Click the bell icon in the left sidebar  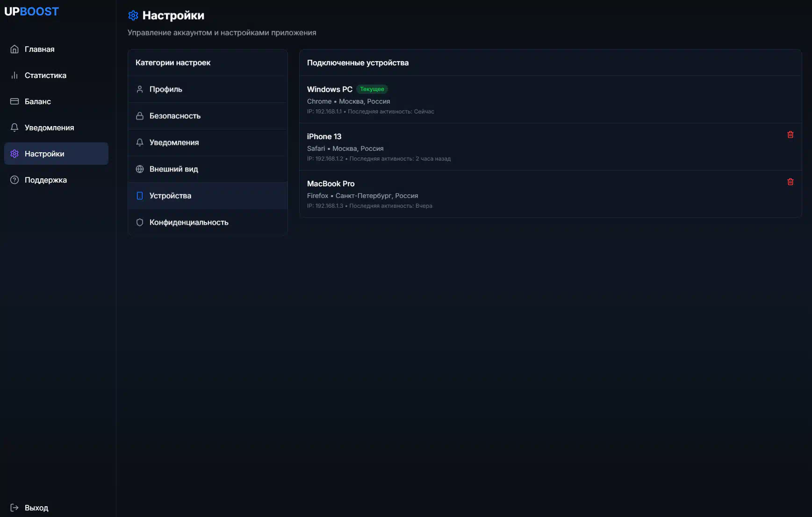tap(14, 127)
